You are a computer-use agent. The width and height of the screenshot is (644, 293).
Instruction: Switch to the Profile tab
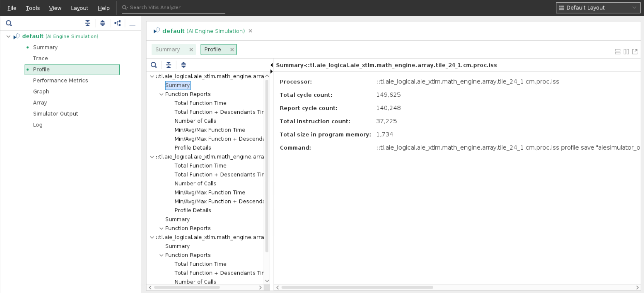[213, 49]
